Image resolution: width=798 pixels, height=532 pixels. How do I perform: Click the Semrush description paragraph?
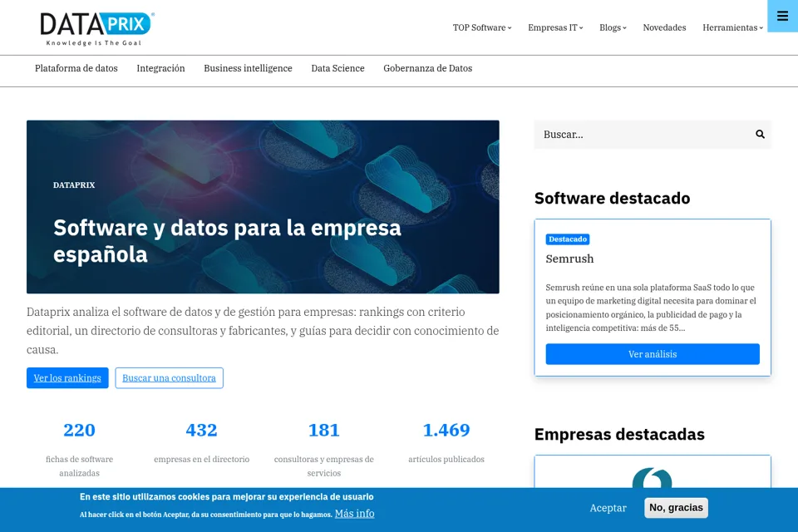651,308
